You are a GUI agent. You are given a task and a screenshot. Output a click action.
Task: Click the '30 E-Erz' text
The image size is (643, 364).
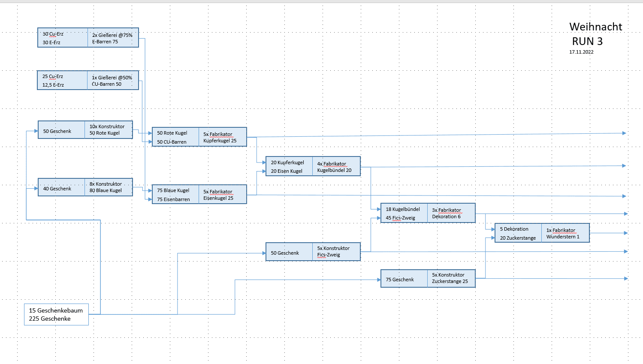[x=51, y=42]
